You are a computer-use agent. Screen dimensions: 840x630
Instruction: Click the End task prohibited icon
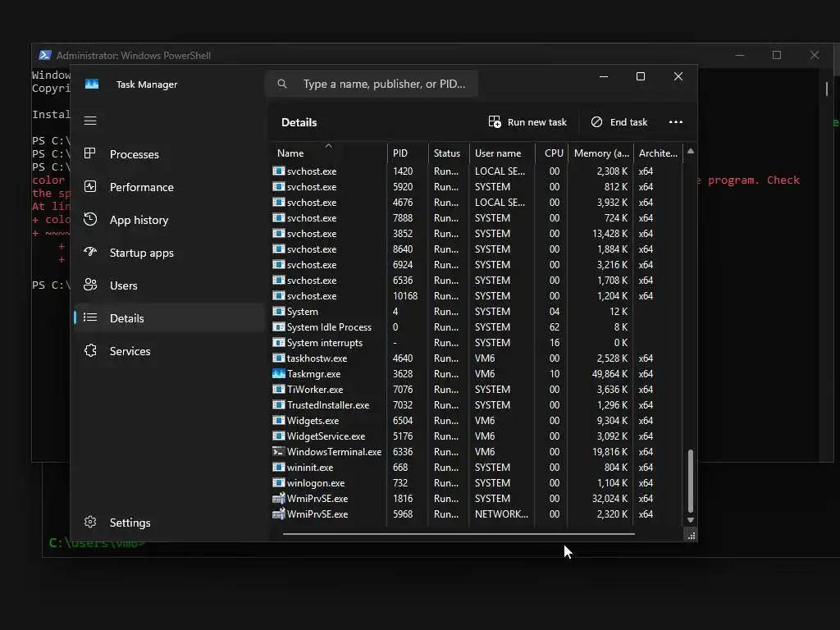click(x=596, y=122)
